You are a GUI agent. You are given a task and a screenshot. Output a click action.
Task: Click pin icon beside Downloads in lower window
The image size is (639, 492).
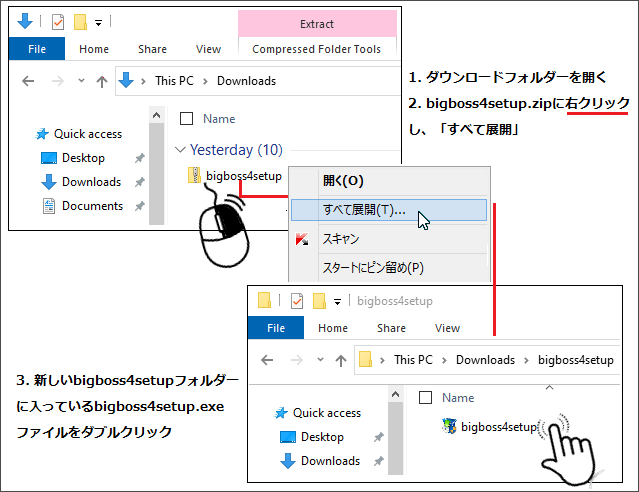[379, 461]
